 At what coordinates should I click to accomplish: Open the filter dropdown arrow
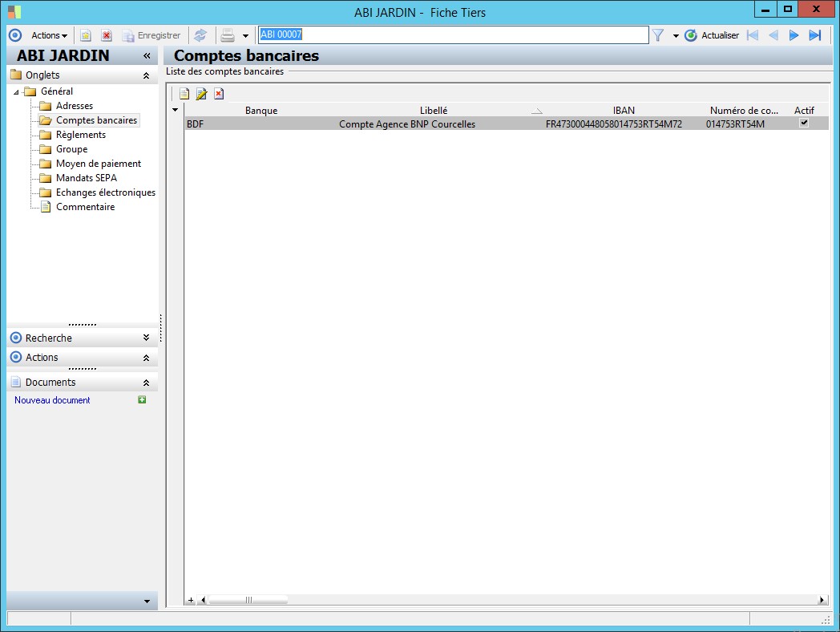pos(676,36)
